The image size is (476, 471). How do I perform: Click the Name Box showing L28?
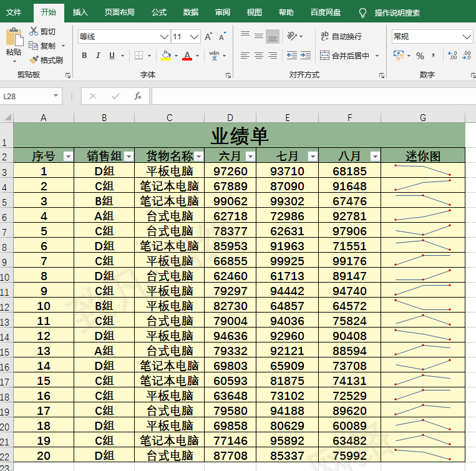pyautogui.click(x=31, y=96)
